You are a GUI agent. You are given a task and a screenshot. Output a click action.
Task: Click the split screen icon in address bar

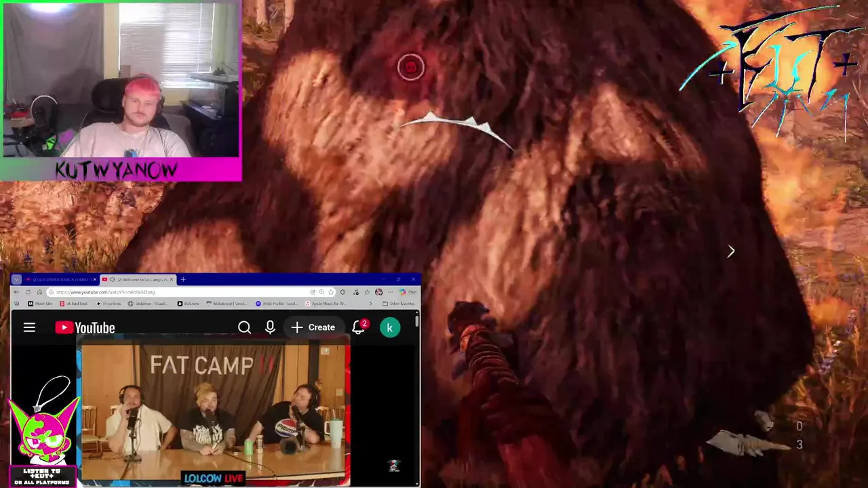[x=313, y=292]
